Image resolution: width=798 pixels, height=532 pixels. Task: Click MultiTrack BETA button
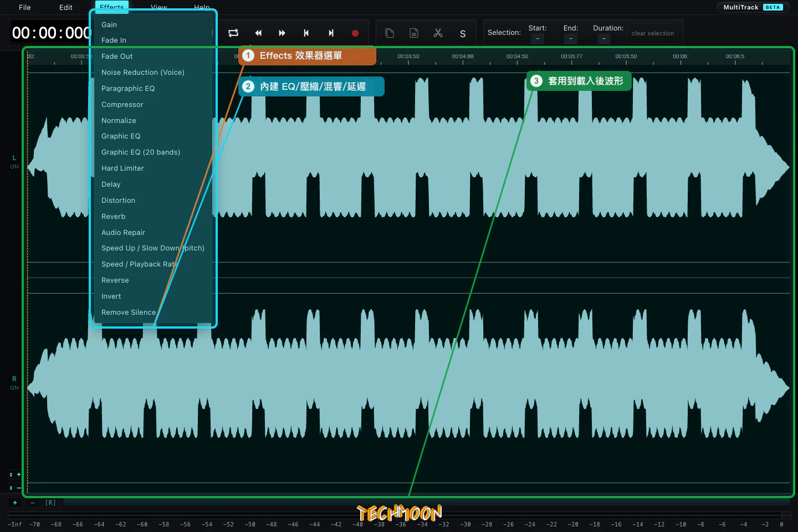pos(753,7)
